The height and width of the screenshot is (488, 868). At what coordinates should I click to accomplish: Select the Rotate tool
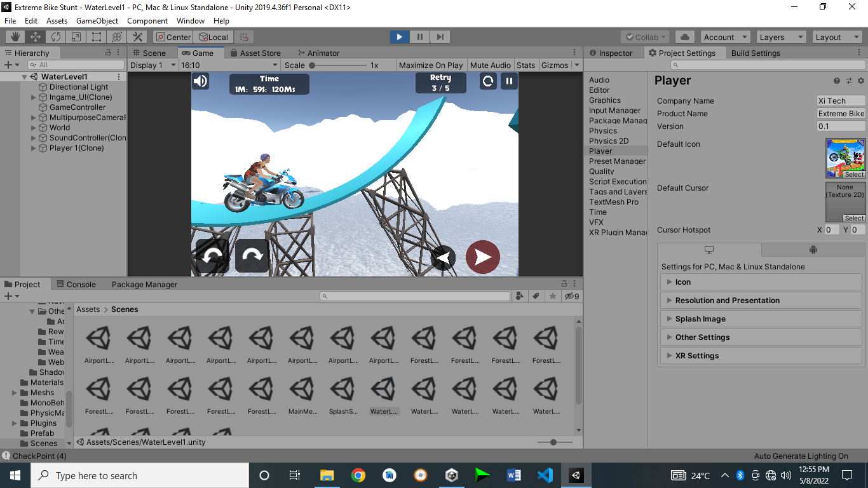[56, 37]
